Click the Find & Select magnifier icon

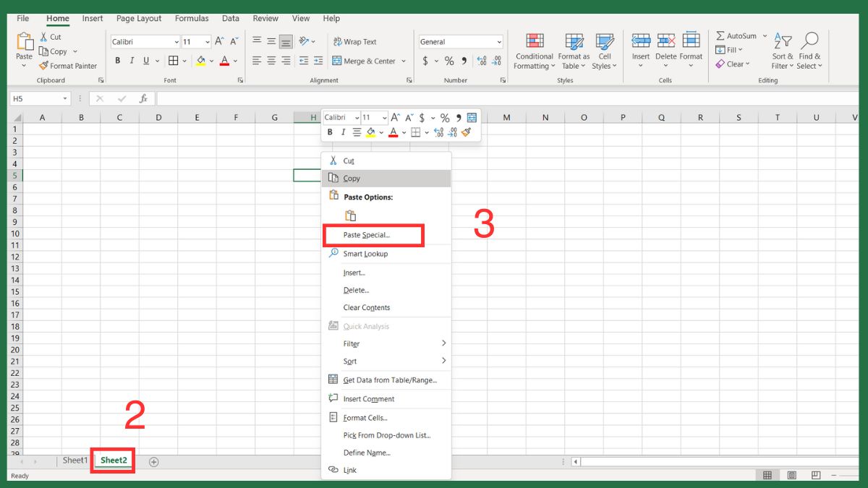tap(809, 42)
